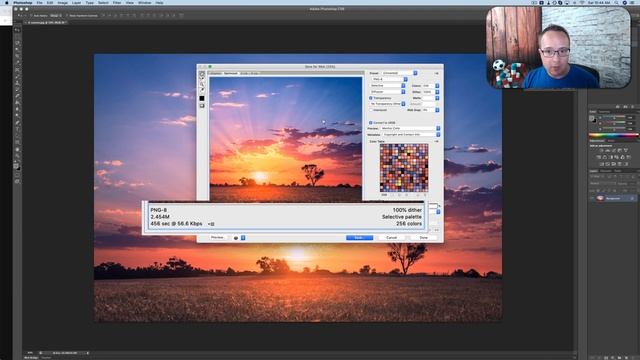Screen dimensions: 640x360
Task: Add a Curves adjustment from Adjustments panel
Action: (613, 151)
